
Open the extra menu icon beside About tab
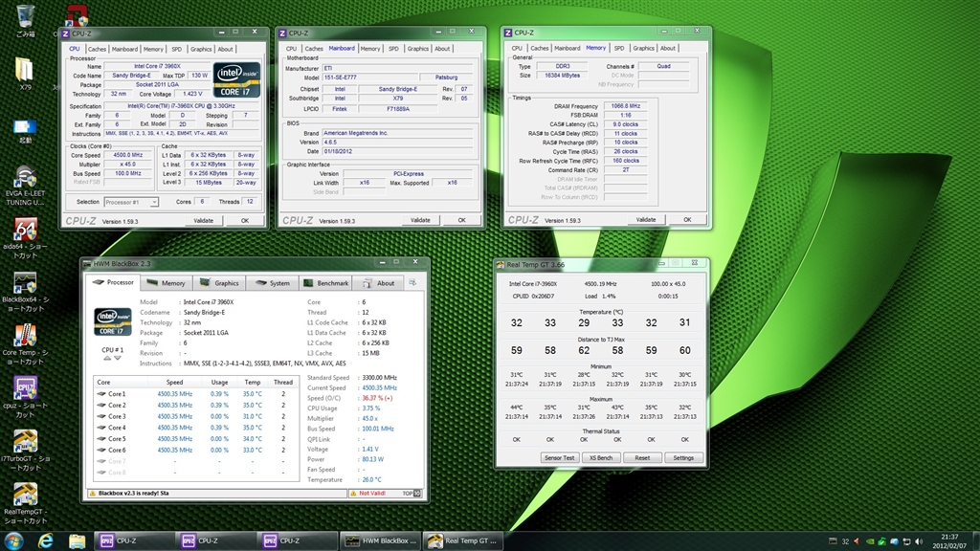(412, 283)
